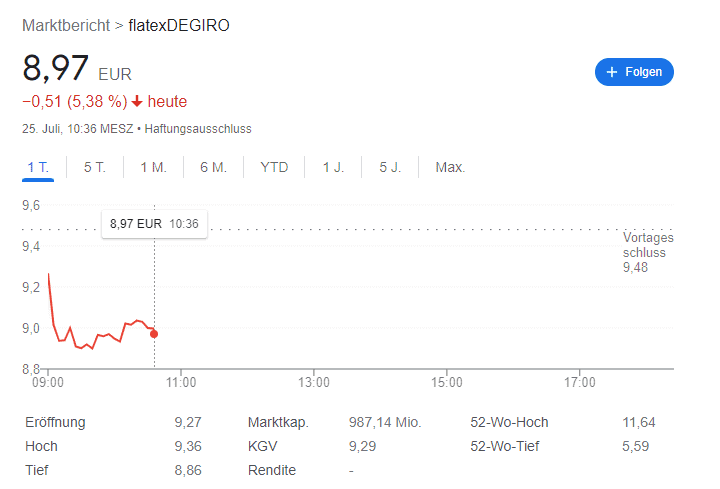Click the 17:00 time axis label

click(x=579, y=382)
